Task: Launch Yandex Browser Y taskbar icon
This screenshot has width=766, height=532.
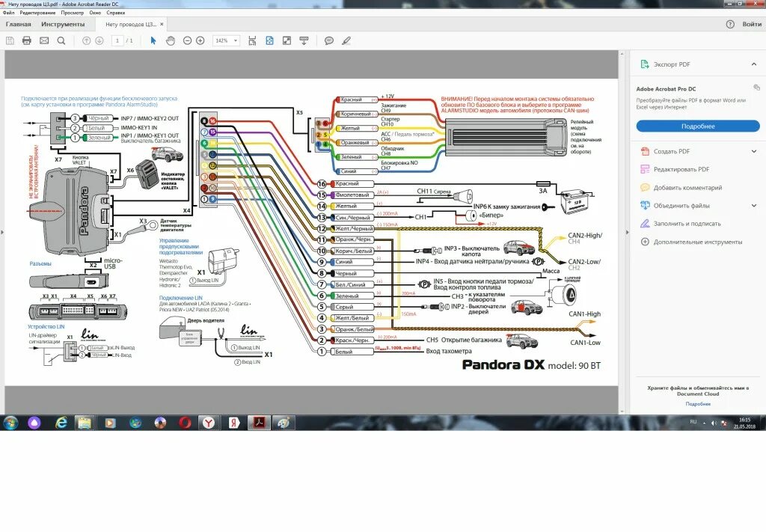Action: (209, 423)
